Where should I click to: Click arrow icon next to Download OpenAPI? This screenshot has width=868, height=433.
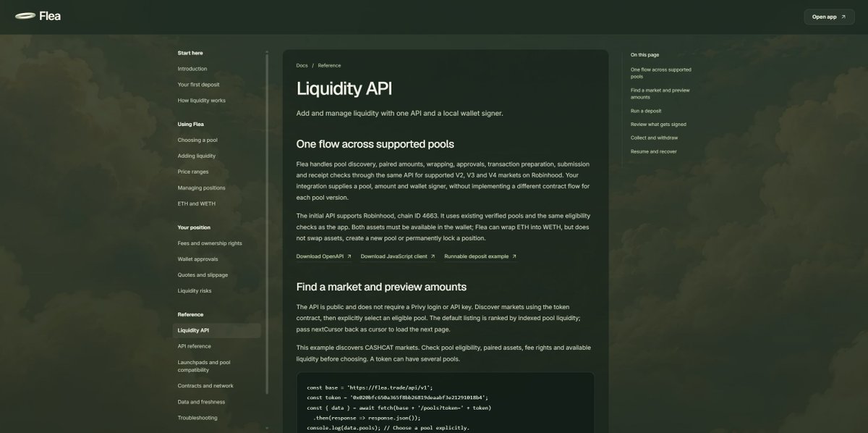pyautogui.click(x=349, y=256)
